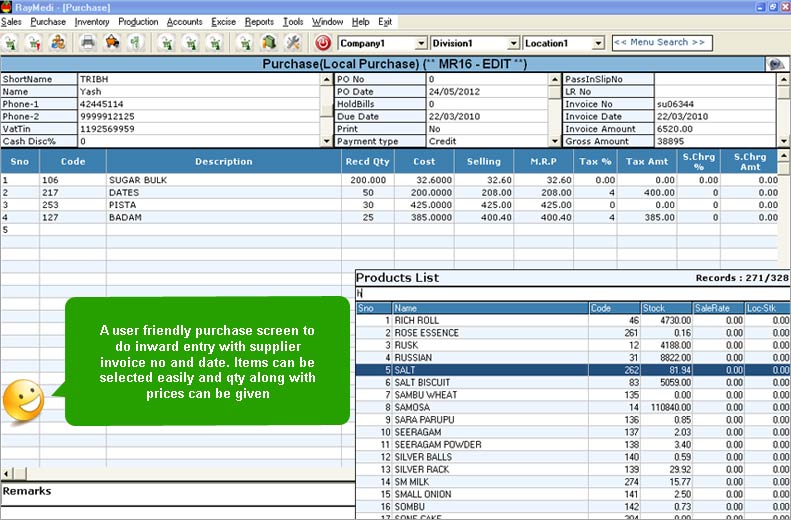
Task: Click the Exit menu item
Action: pyautogui.click(x=385, y=22)
